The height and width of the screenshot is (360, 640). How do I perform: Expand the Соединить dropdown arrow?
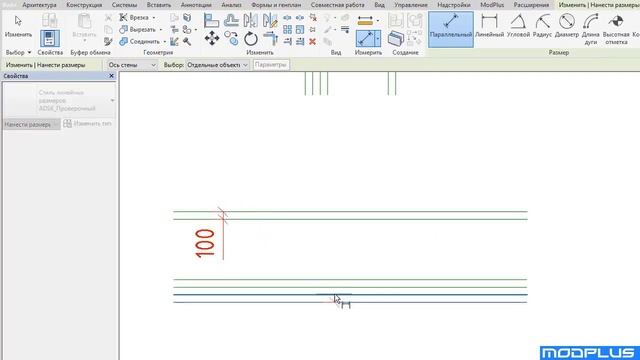[165, 42]
